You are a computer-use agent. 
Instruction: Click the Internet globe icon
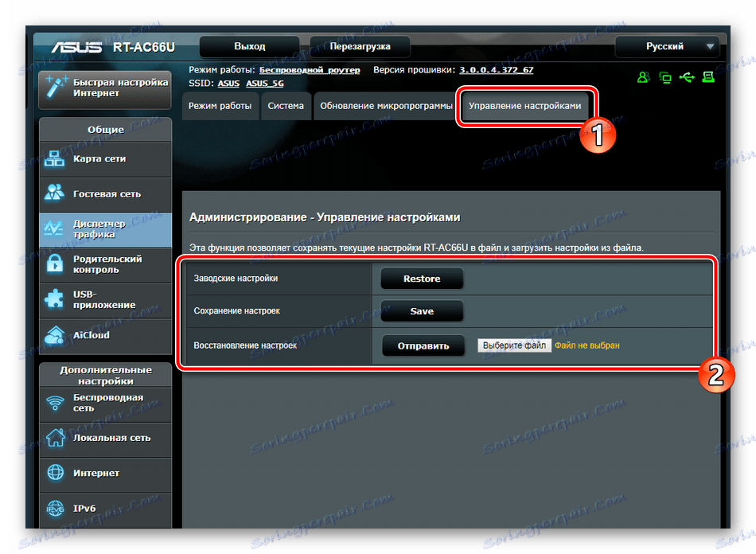pyautogui.click(x=56, y=473)
